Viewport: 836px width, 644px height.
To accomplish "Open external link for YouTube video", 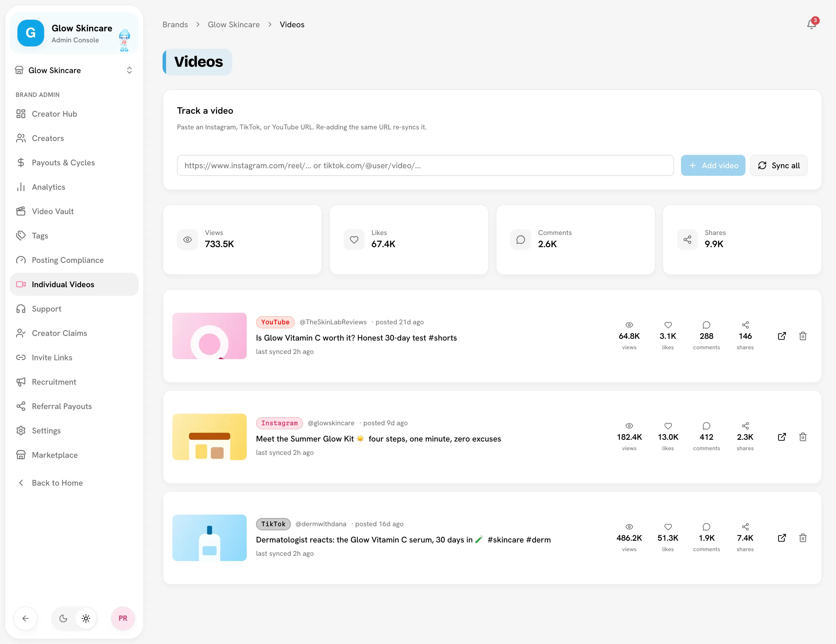I will pyautogui.click(x=782, y=336).
